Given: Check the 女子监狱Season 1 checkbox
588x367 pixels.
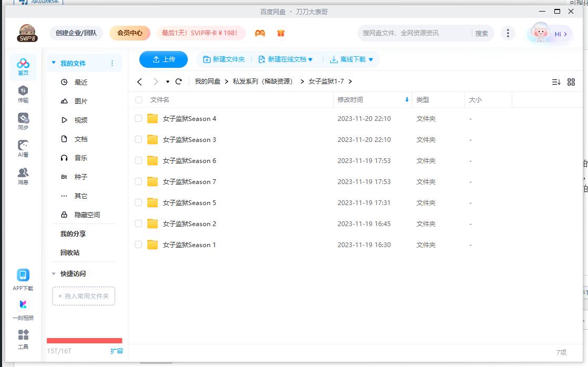Looking at the screenshot, I should click(x=138, y=244).
